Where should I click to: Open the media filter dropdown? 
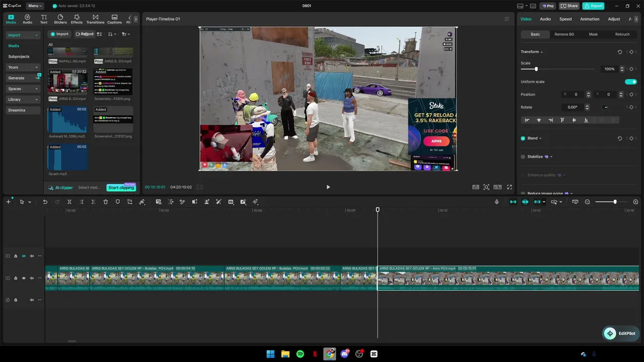(126, 34)
